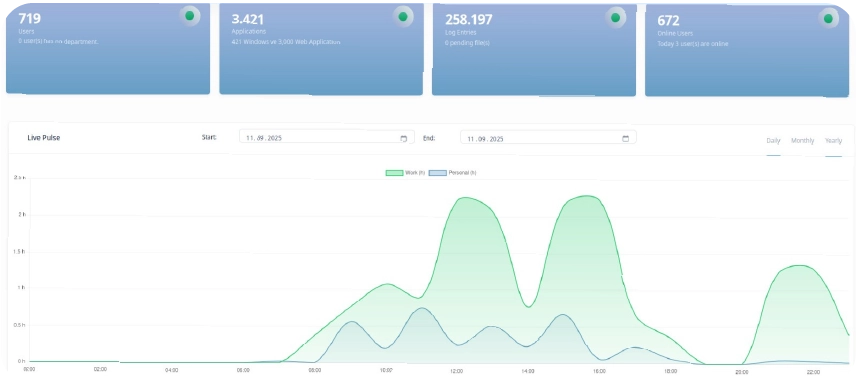Switch to the Yearly view tab
Screen dimensions: 858x387
(833, 141)
